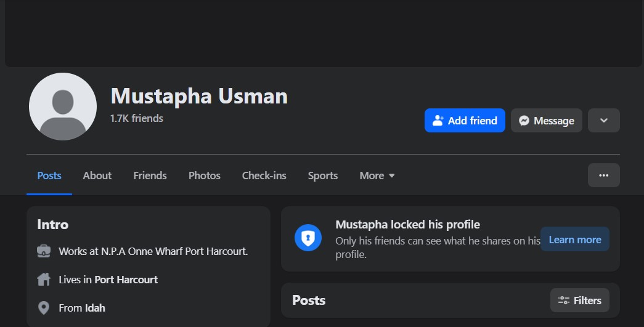
Task: Click the default profile picture avatar
Action: pos(63,107)
